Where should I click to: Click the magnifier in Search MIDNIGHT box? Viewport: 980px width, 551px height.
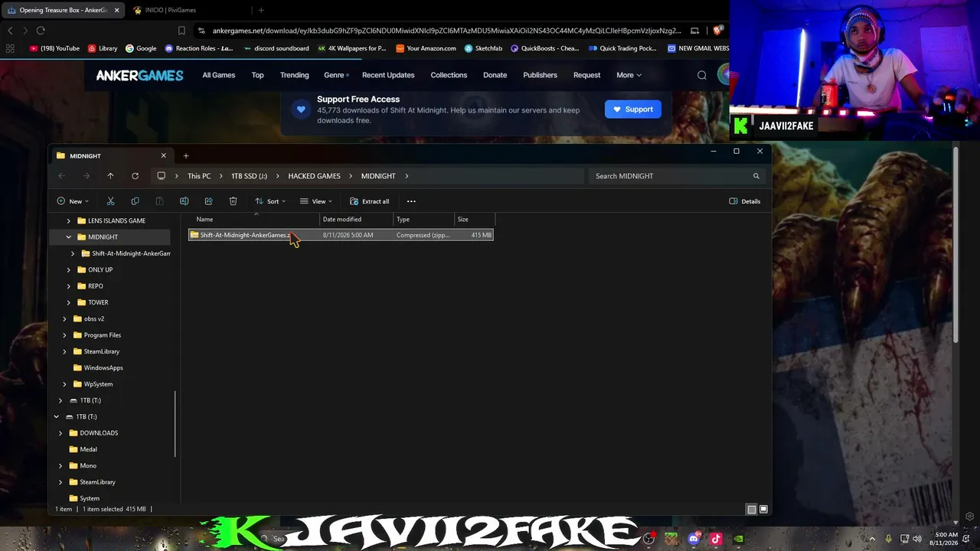[756, 176]
